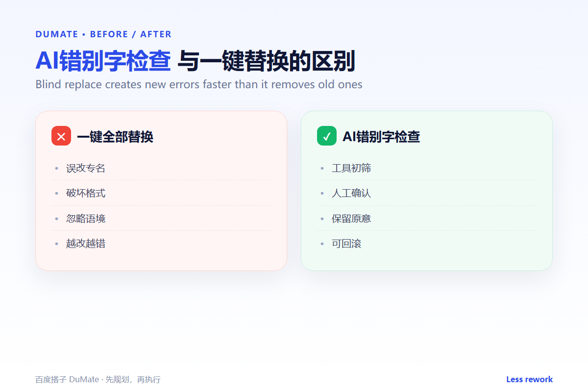Viewport: 588px width, 392px height.
Task: Select the 工具初筛 list item
Action: point(427,168)
